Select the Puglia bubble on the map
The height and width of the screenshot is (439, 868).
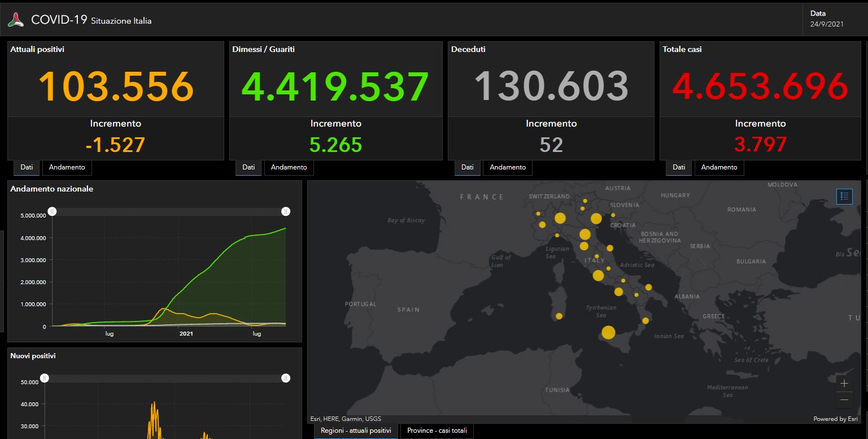click(649, 288)
